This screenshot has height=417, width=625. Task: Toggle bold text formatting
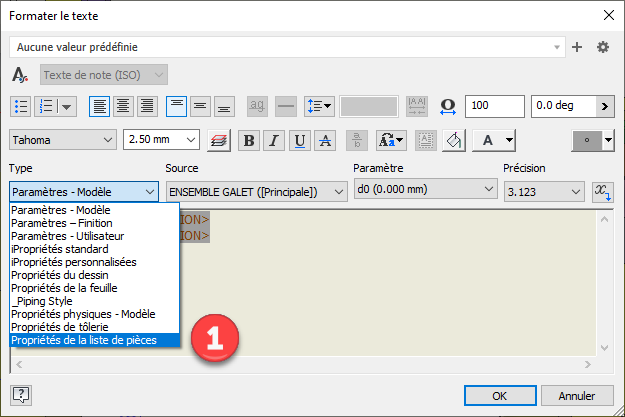(x=249, y=141)
